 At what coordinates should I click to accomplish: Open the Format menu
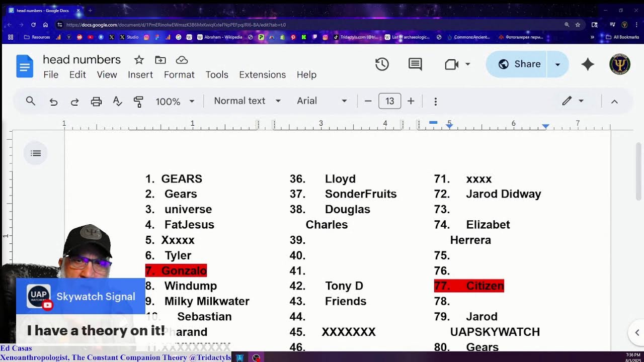[x=179, y=74]
